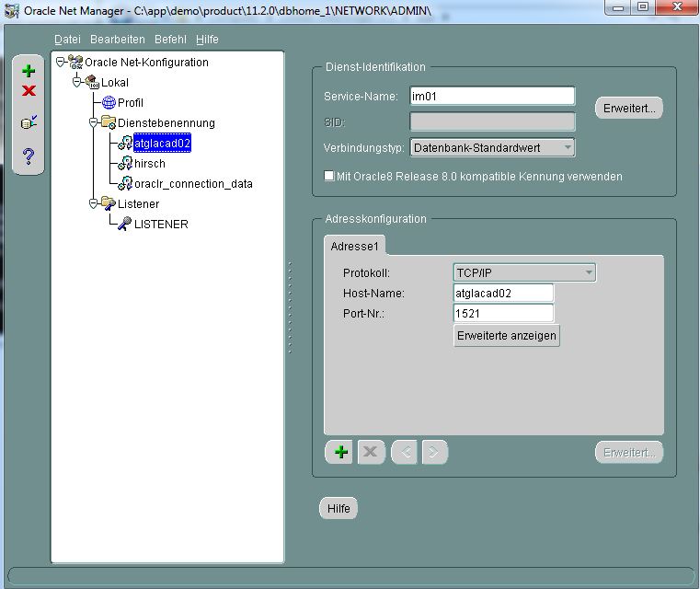
Task: Click the green plus Create icon in sidebar
Action: [x=29, y=71]
